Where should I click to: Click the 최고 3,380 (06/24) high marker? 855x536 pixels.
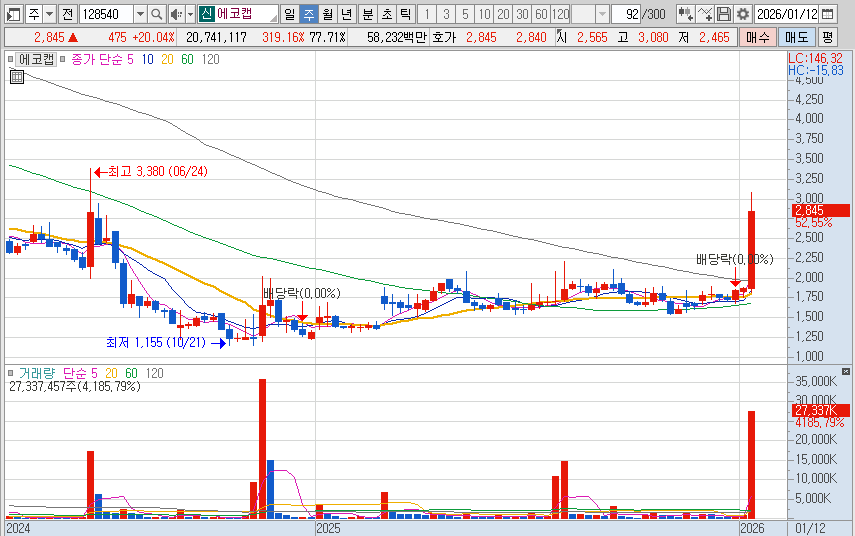pos(151,172)
